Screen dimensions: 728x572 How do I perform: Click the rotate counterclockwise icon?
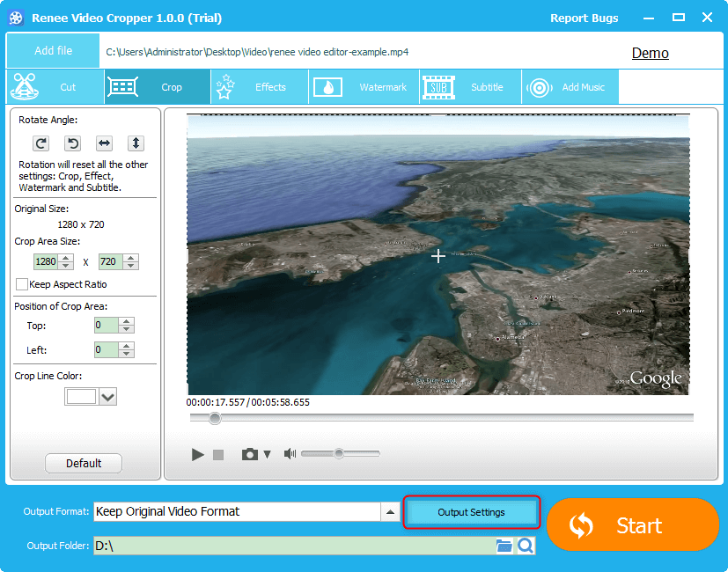pyautogui.click(x=73, y=143)
